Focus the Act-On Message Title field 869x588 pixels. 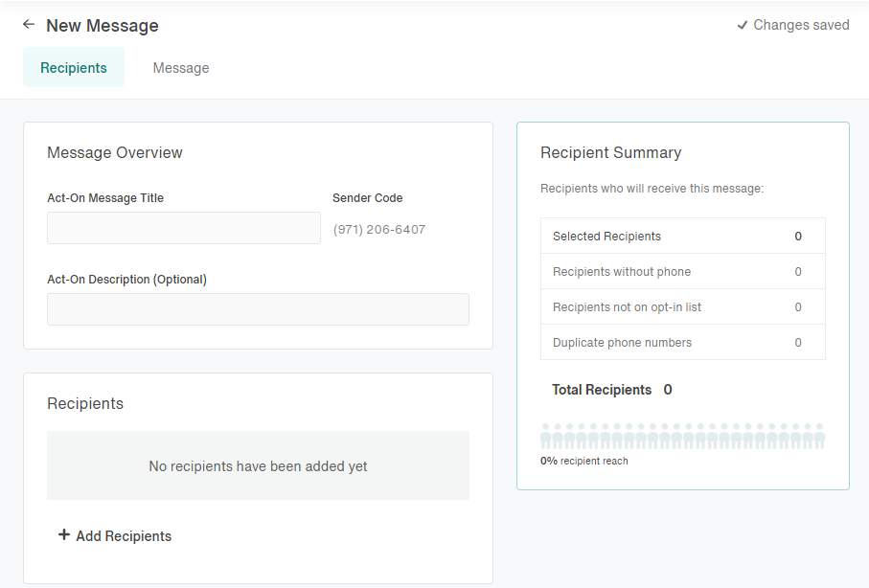[184, 228]
